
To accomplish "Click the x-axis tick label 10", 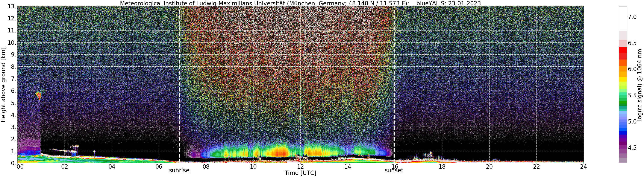I will tap(253, 166).
